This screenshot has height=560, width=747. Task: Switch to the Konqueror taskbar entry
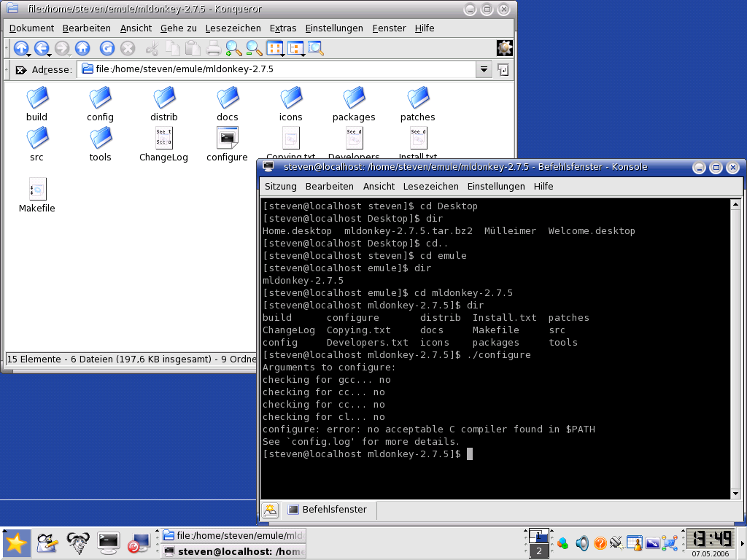click(233, 536)
